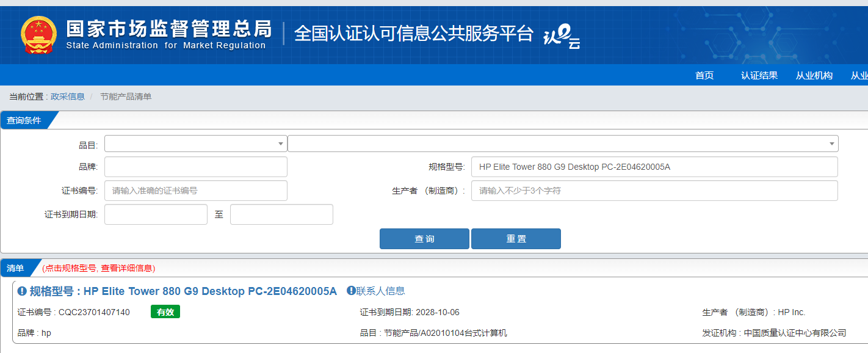Click the 品牌 : hp text

click(34, 333)
